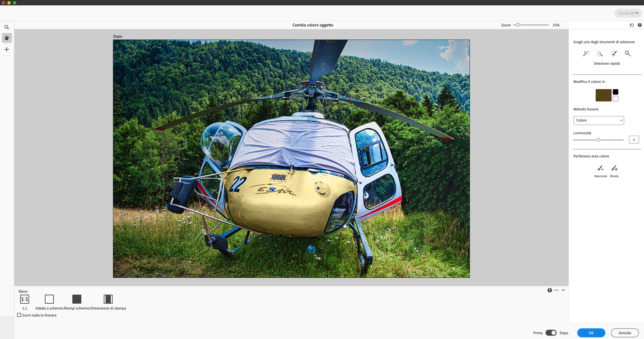Select the Zoom magnifier tool
Viewport: 644px width, 339px height.
pos(7,27)
